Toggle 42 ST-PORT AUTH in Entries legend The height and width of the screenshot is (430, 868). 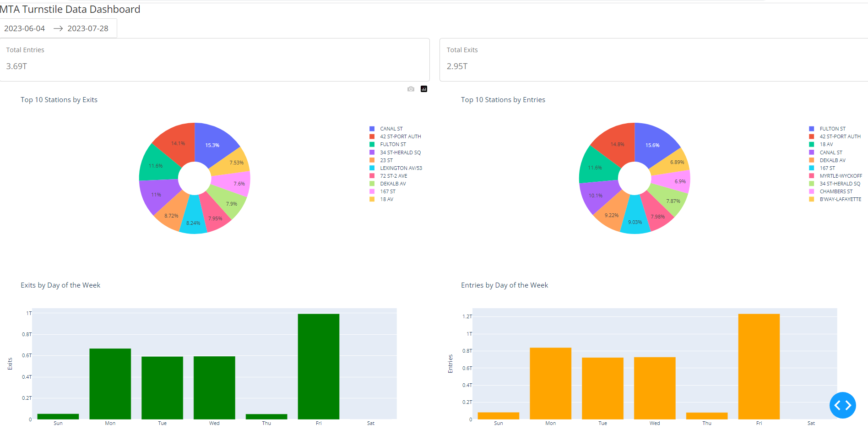coord(835,136)
